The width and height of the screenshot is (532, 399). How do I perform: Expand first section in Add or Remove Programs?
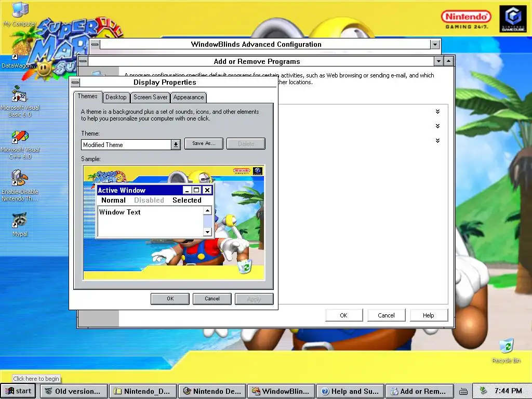pos(437,112)
